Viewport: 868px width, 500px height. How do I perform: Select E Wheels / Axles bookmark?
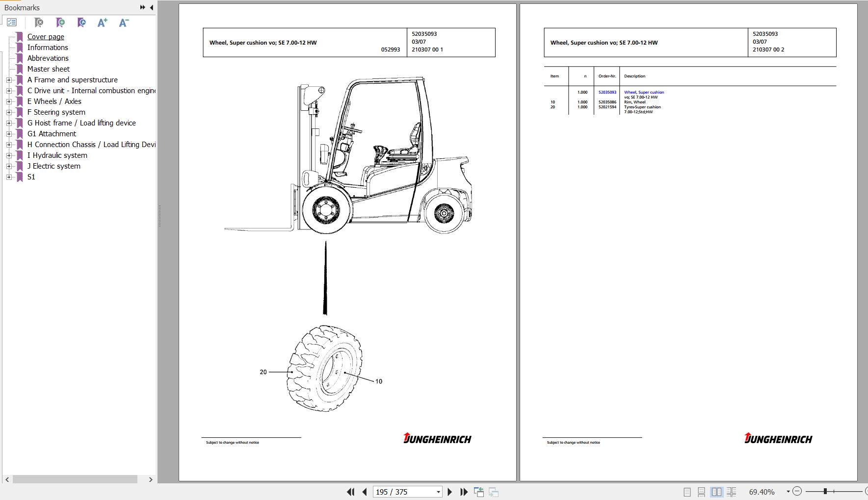tap(54, 101)
